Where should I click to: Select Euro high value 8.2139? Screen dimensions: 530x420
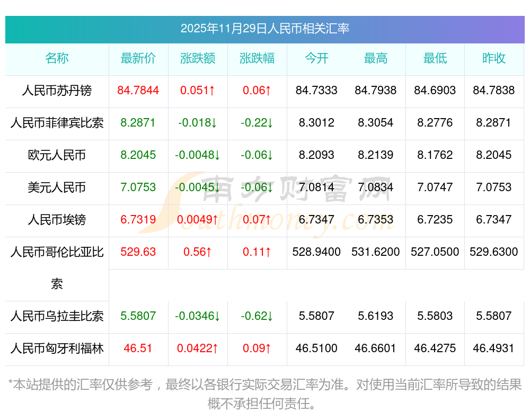pos(376,155)
